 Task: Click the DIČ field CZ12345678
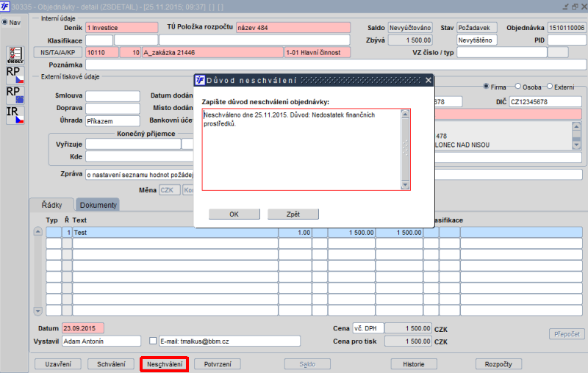click(545, 101)
